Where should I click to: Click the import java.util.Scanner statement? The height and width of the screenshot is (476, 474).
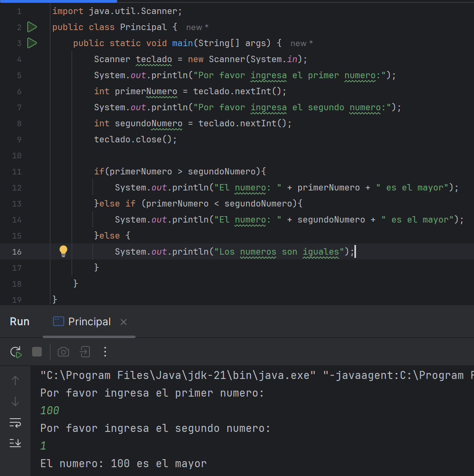click(117, 11)
